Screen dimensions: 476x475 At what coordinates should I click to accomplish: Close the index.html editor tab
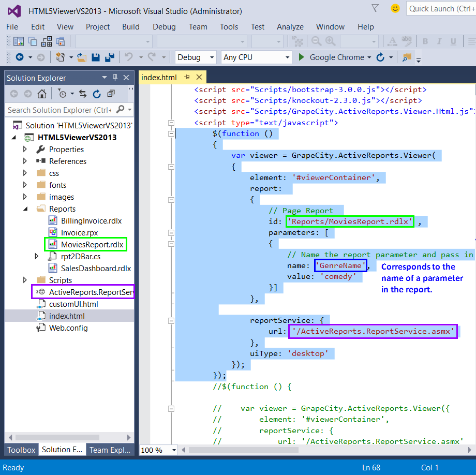pyautogui.click(x=199, y=77)
